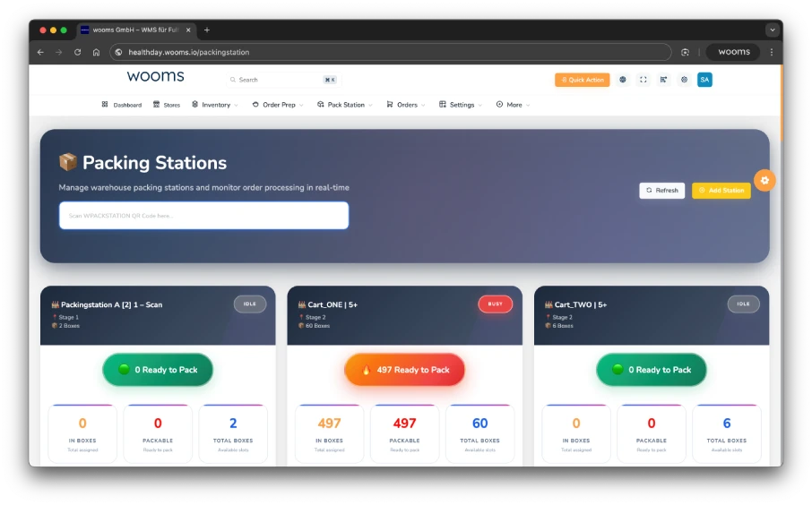Image resolution: width=812 pixels, height=505 pixels.
Task: Expand the Order Prep dropdown
Action: (278, 105)
